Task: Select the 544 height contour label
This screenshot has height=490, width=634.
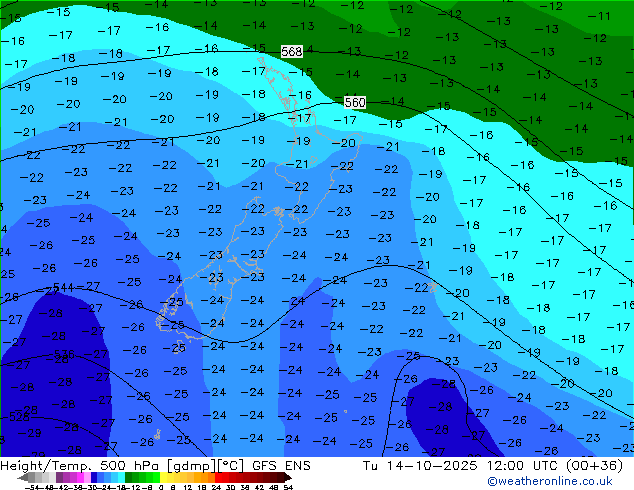Action: (62, 287)
